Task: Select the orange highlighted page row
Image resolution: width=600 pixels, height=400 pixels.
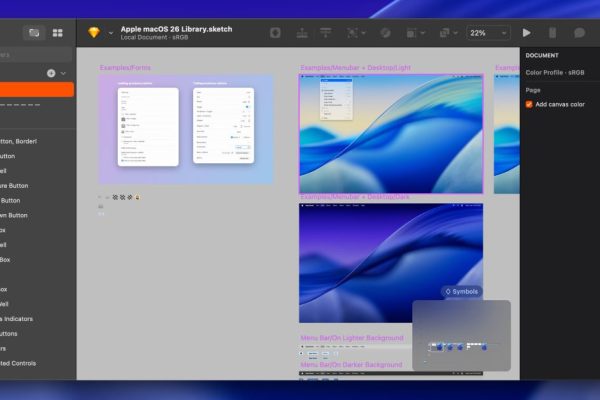Action: 37,90
